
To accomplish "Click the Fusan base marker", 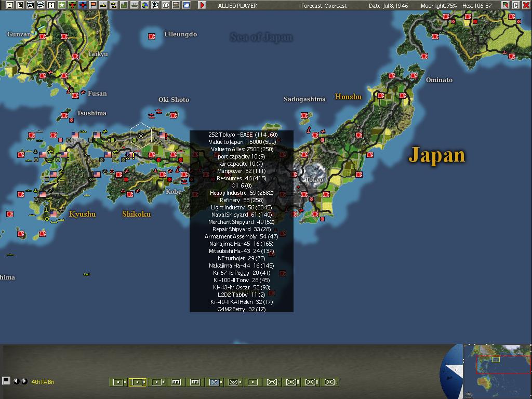I will [x=75, y=96].
